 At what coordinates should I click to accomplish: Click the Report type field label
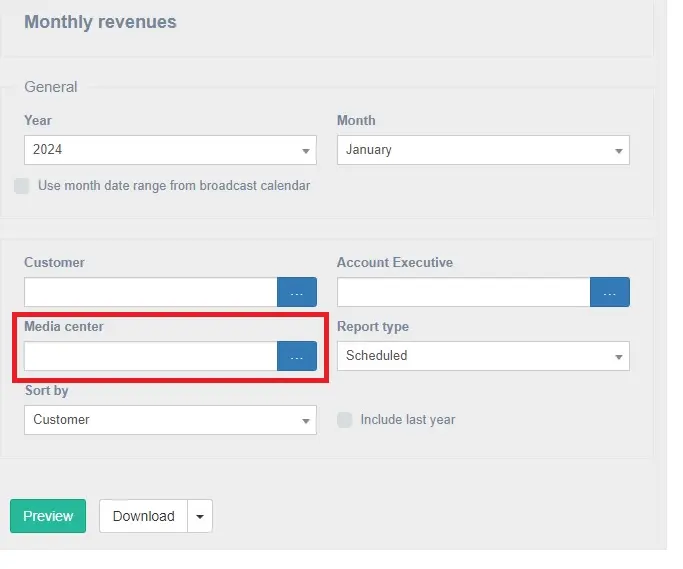[x=372, y=327]
